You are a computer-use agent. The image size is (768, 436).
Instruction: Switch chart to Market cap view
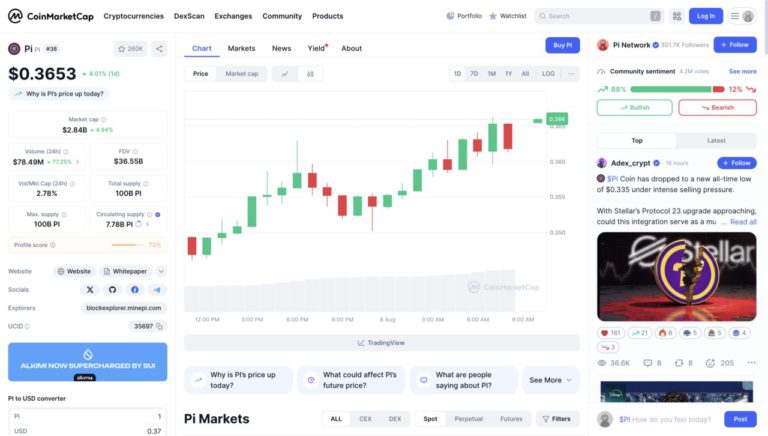[241, 74]
